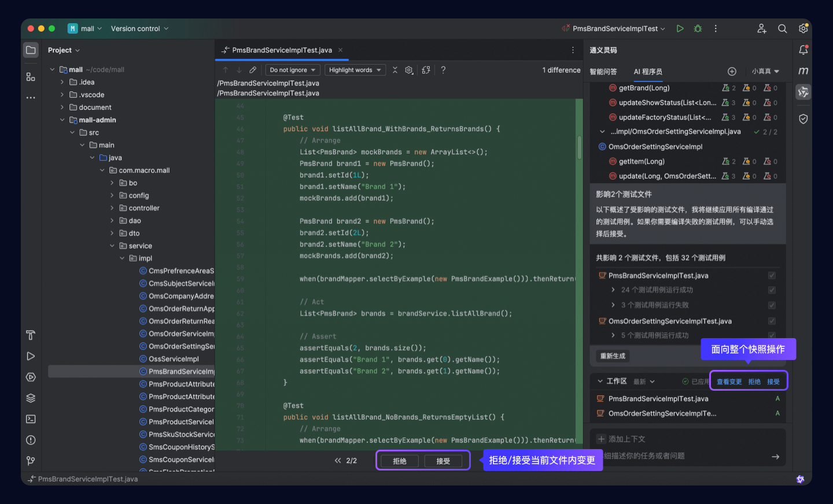This screenshot has width=833, height=504.
Task: Collapse the OmsOrderSettingServiceImpl.java tree chevron
Action: [x=602, y=131]
